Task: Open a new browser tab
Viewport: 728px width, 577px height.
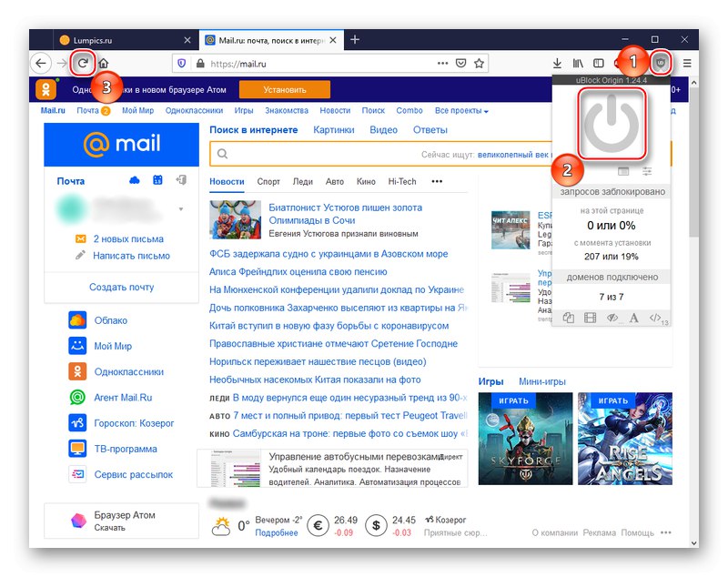Action: [x=355, y=39]
